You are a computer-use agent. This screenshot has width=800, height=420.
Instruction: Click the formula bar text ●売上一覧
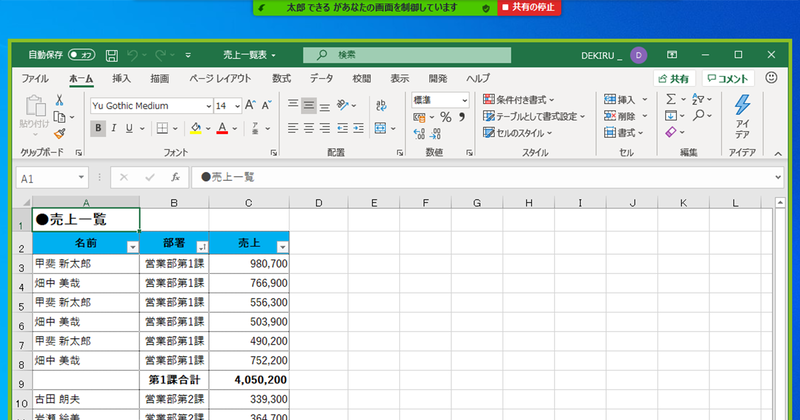click(228, 177)
